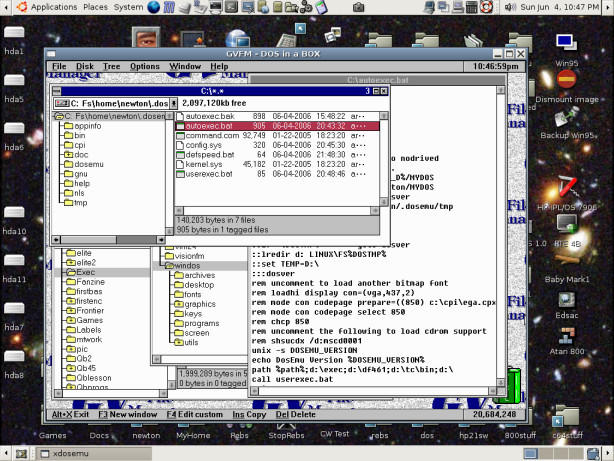Select the archives folder under windos
Screen dimensions: 614x461
coord(195,275)
